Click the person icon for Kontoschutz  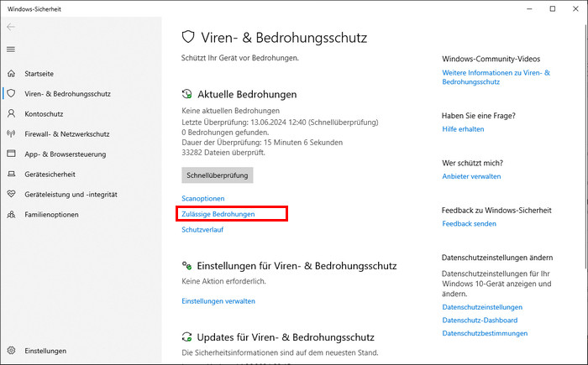[11, 113]
